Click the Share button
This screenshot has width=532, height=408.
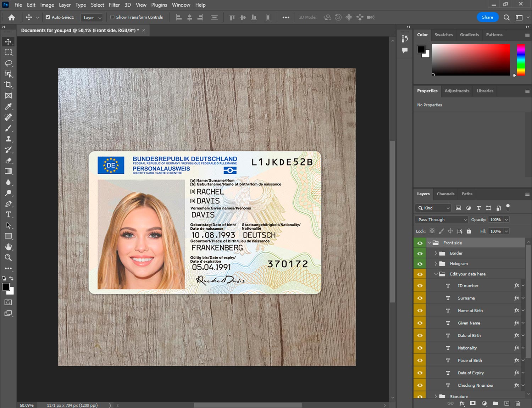[487, 17]
